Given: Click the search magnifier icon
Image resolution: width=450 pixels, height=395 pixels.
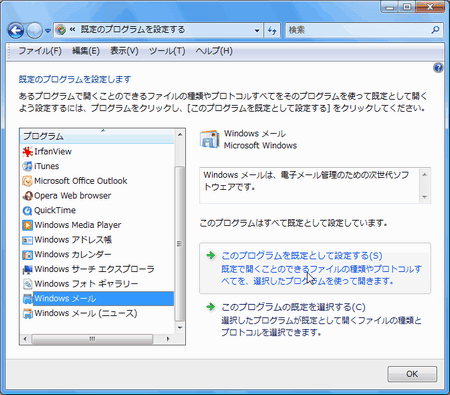Looking at the screenshot, I should pos(435,30).
